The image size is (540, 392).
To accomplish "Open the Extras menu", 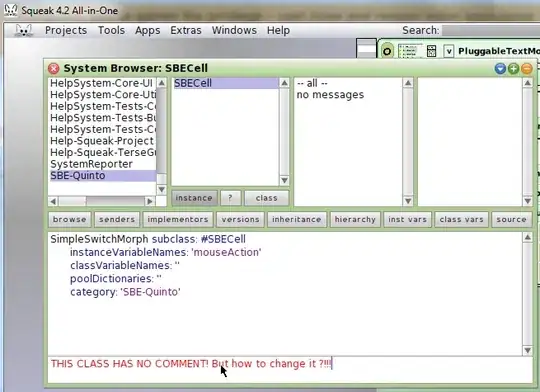I will (x=186, y=30).
